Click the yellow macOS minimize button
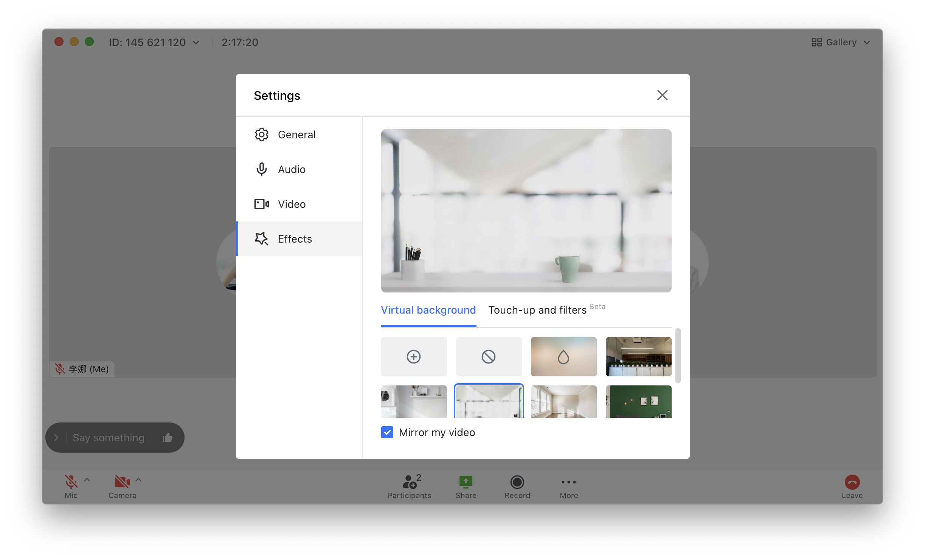 (x=74, y=42)
